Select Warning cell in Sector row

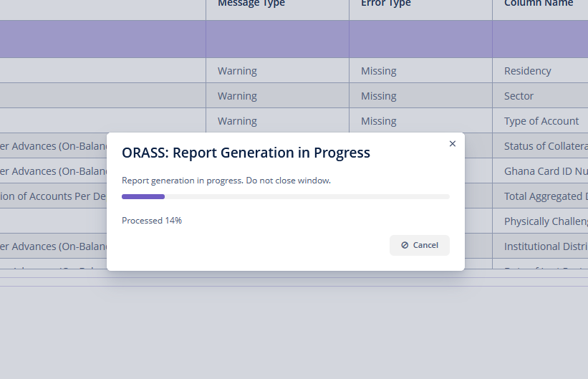click(277, 96)
